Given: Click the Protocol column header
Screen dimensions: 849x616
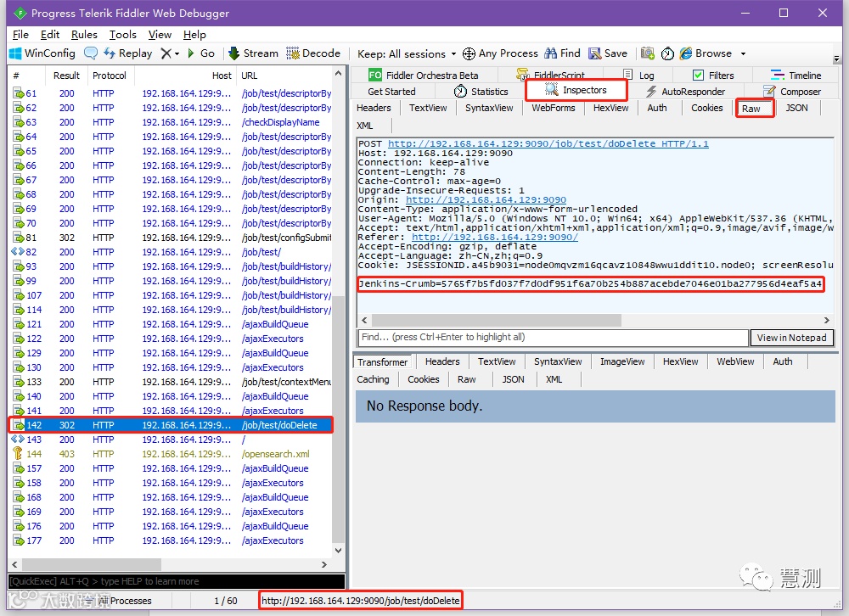Looking at the screenshot, I should click(109, 76).
